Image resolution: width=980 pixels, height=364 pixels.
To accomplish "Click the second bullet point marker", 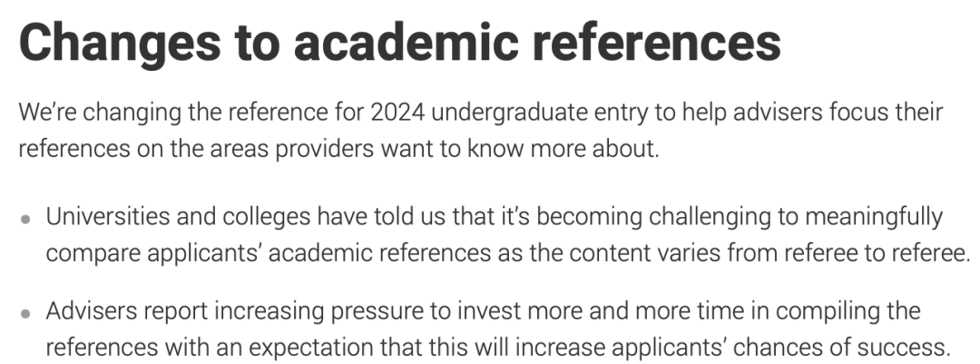I will pyautogui.click(x=25, y=313).
